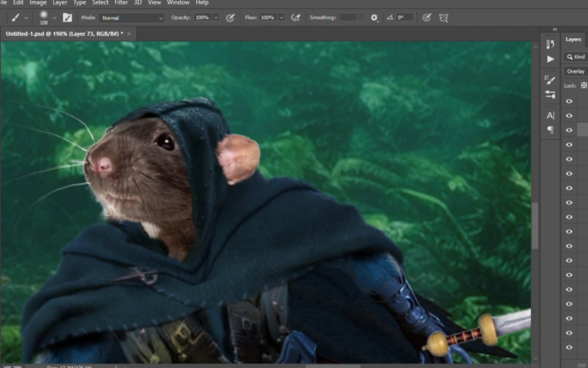Open the brush preset picker showing size 108
The height and width of the screenshot is (368, 588).
pyautogui.click(x=44, y=17)
